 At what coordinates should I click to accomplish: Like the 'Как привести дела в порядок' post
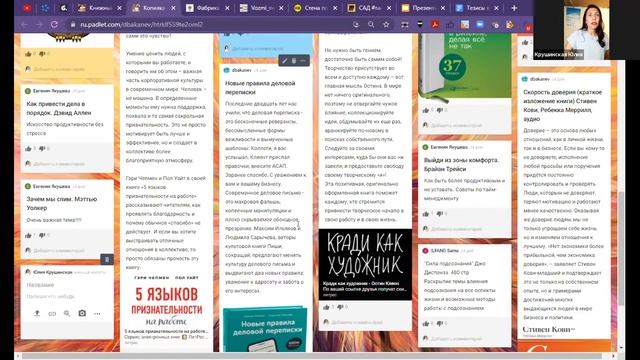(x=28, y=149)
